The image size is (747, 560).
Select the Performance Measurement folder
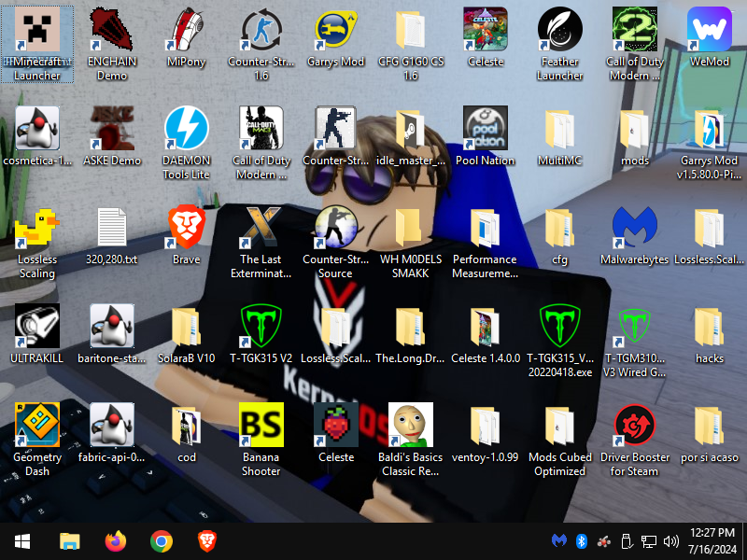(485, 243)
